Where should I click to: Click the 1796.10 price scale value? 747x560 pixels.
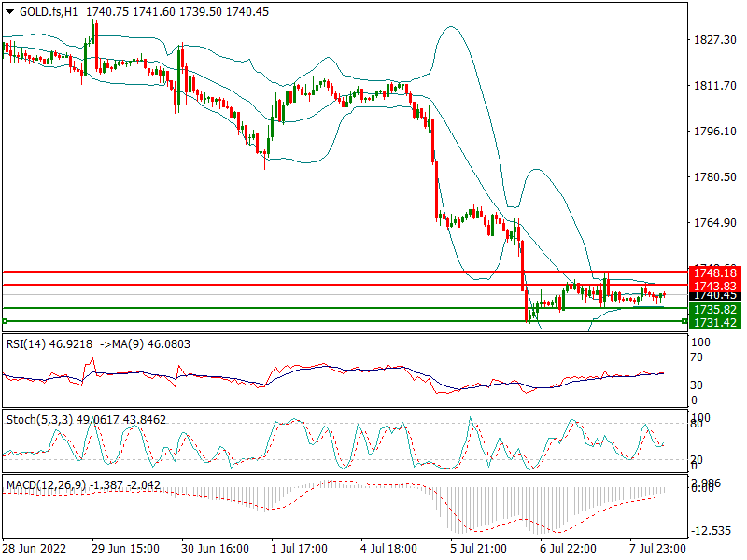(715, 132)
